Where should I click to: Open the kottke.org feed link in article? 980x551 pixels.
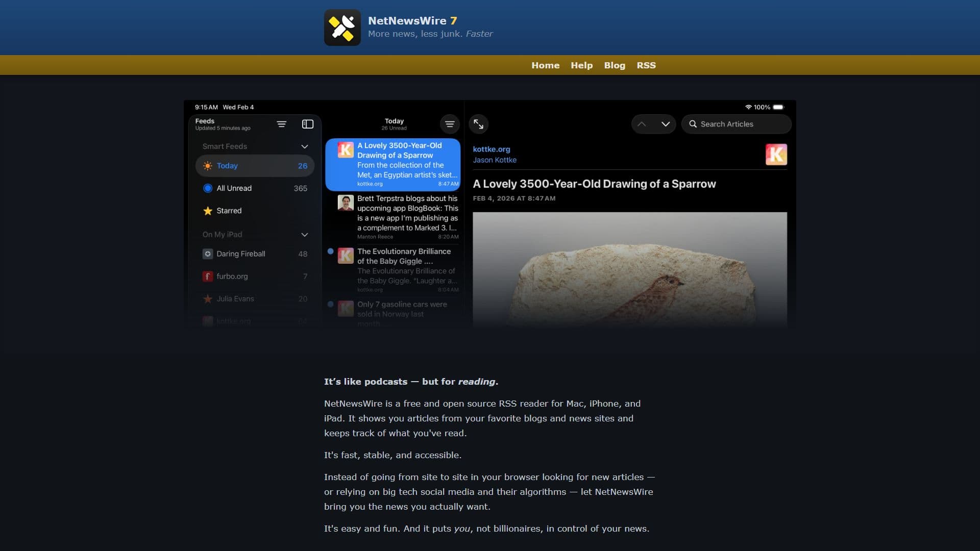point(491,149)
